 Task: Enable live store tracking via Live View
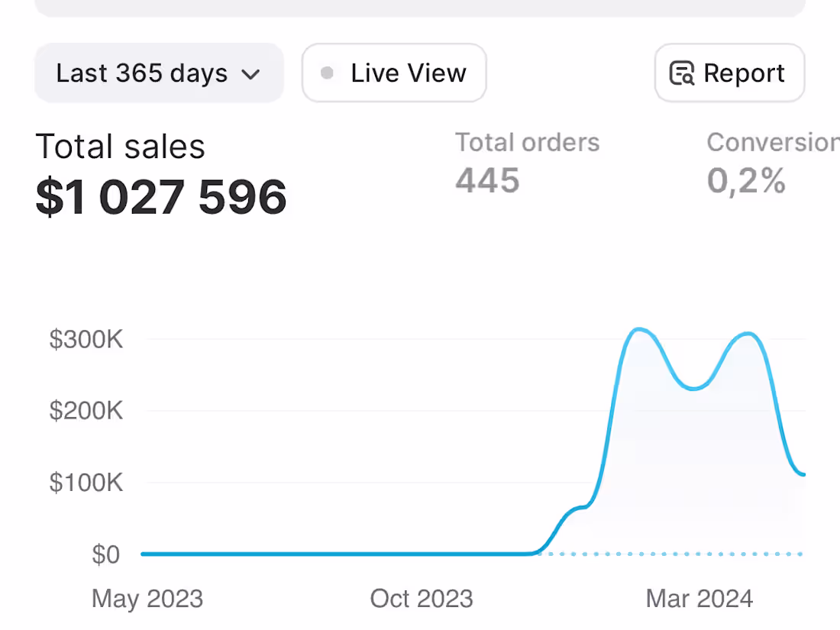[x=394, y=73]
